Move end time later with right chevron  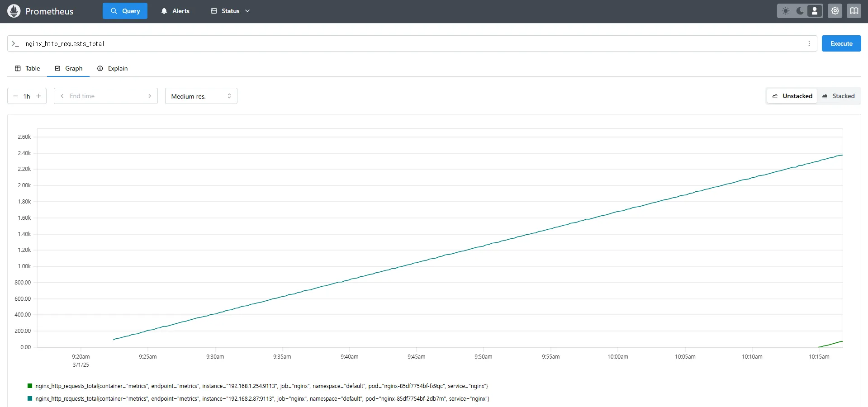coord(150,96)
